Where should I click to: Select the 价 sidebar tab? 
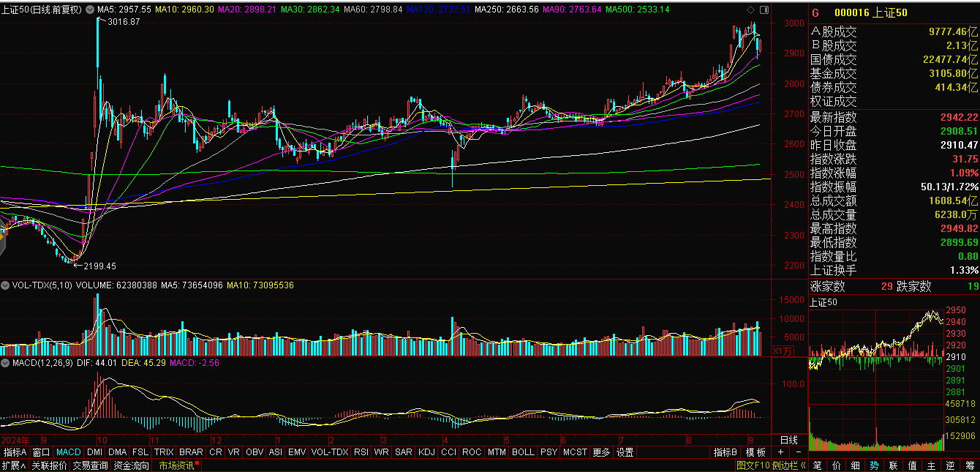pyautogui.click(x=837, y=465)
